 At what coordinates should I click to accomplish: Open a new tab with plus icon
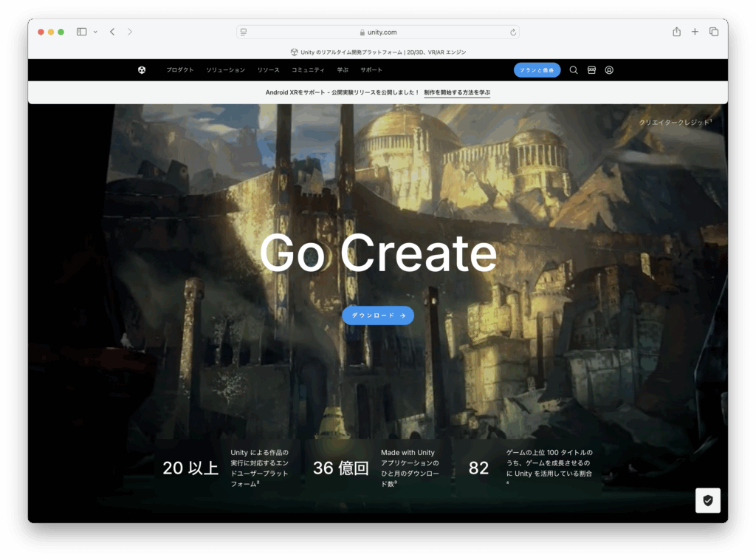point(695,32)
